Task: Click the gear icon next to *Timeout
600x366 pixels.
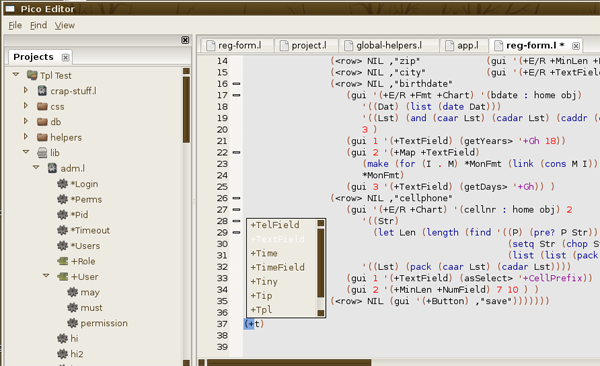Action: pyautogui.click(x=62, y=230)
